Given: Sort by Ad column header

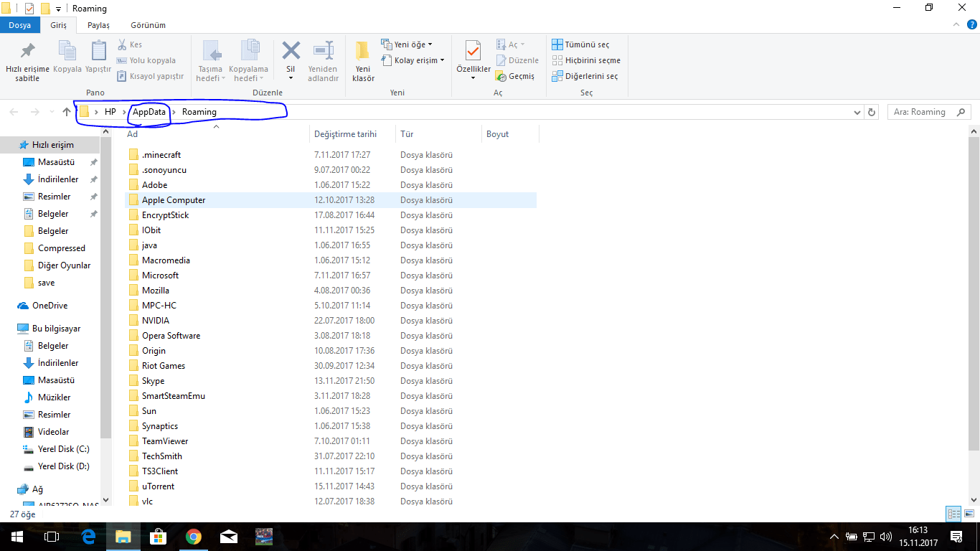Looking at the screenshot, I should tap(132, 134).
